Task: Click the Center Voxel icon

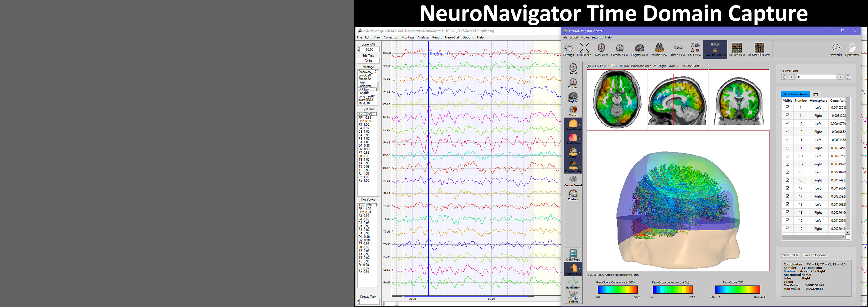Action: [x=573, y=181]
